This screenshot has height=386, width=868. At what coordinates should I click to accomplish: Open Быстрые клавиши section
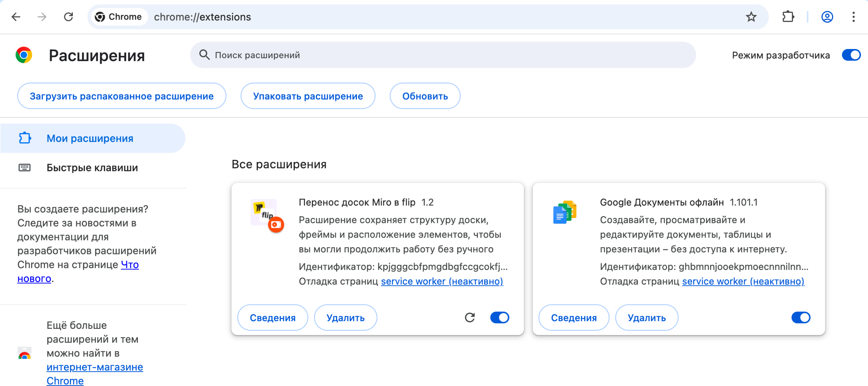tap(93, 167)
